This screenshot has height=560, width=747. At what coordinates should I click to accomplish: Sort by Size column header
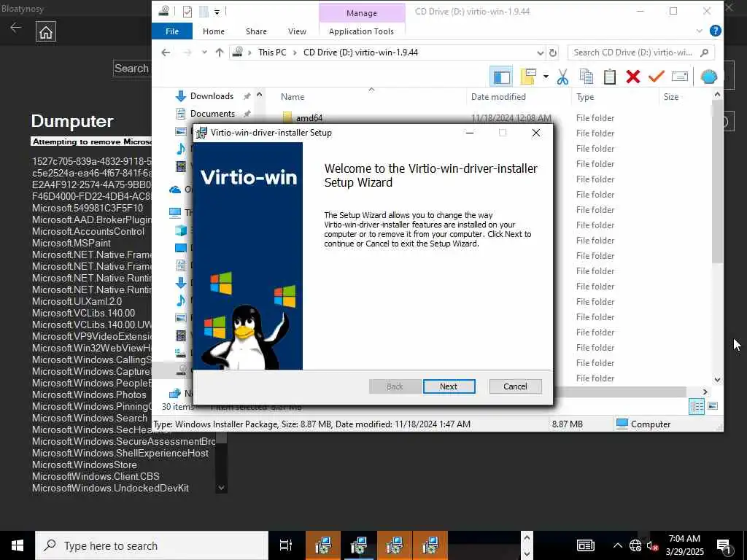pyautogui.click(x=671, y=97)
